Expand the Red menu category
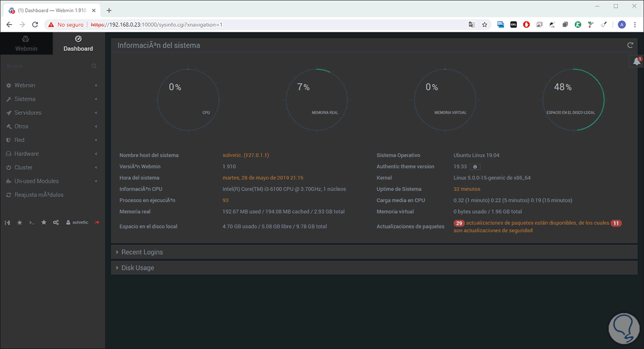Image resolution: width=644 pixels, height=349 pixels. point(52,140)
